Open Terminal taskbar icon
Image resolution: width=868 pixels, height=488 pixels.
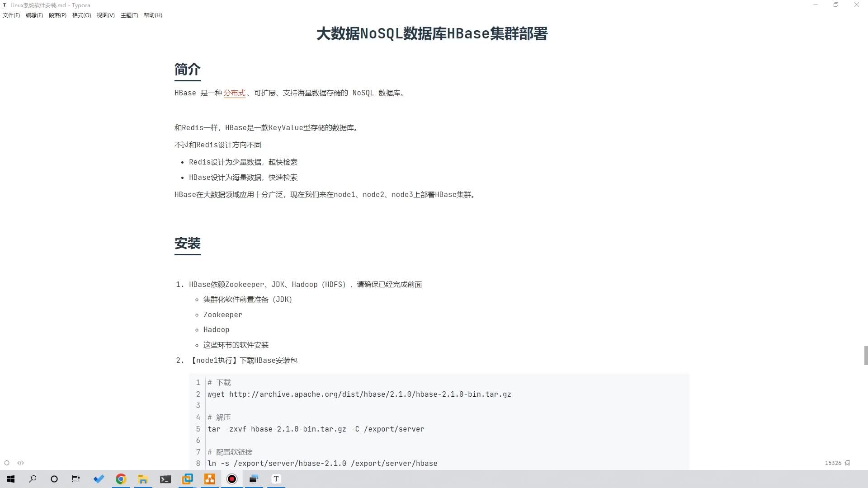pos(165,479)
